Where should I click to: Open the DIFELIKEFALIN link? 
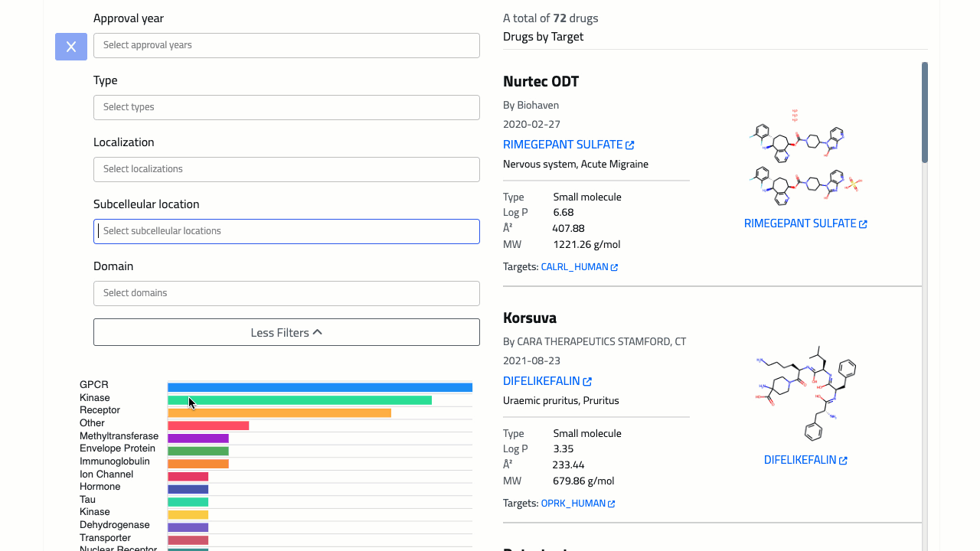542,380
